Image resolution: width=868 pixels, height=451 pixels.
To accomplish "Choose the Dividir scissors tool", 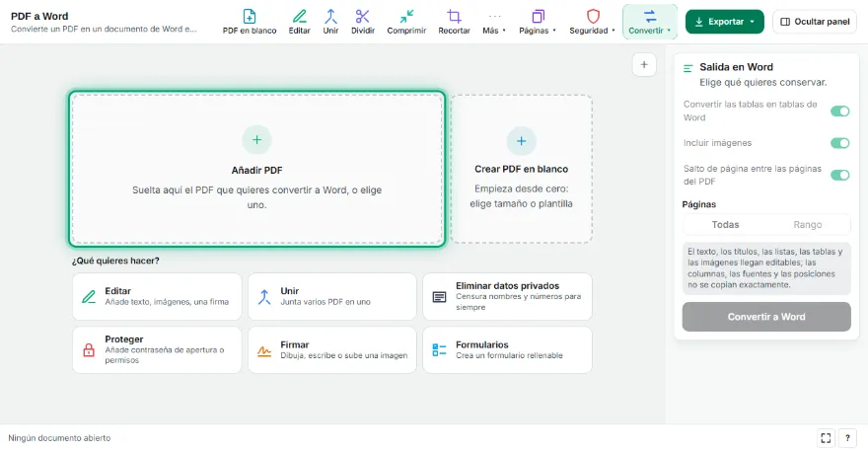I will tap(363, 22).
